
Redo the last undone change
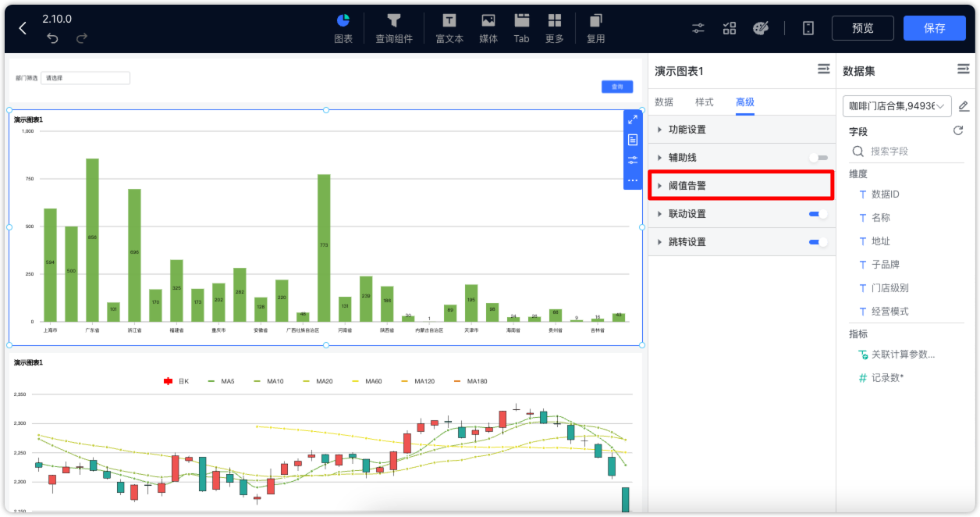[81, 37]
